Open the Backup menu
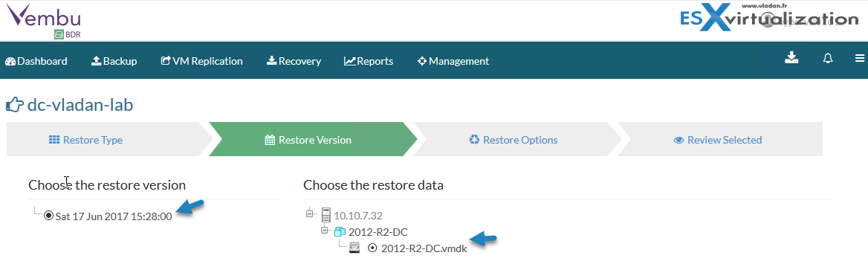 click(x=114, y=61)
